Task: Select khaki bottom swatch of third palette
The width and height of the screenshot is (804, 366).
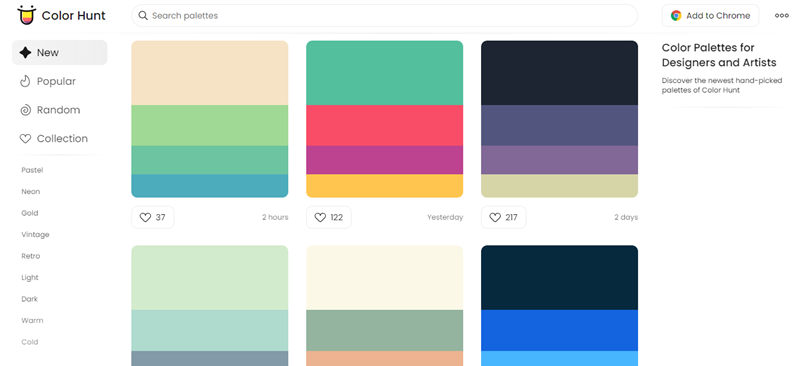Action: (x=559, y=186)
